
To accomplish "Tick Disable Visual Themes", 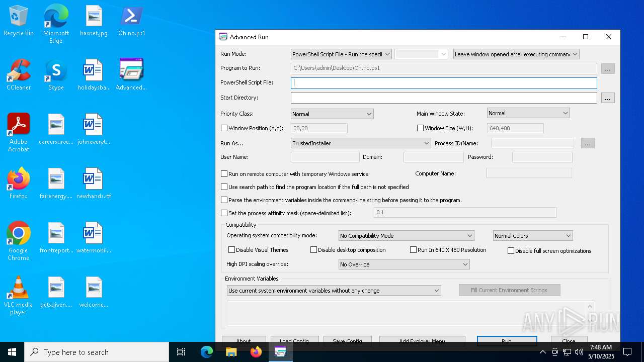I will [x=232, y=250].
